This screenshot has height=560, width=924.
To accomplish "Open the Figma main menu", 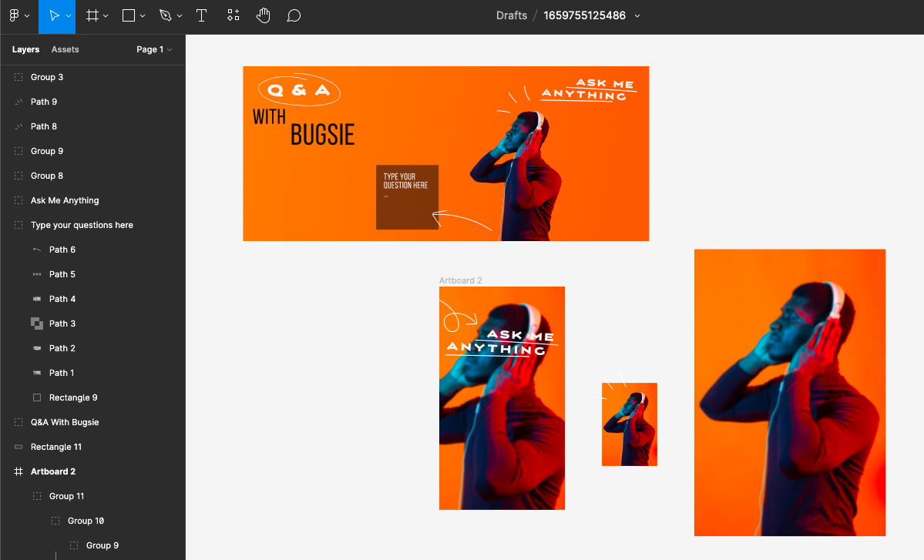I will click(15, 15).
